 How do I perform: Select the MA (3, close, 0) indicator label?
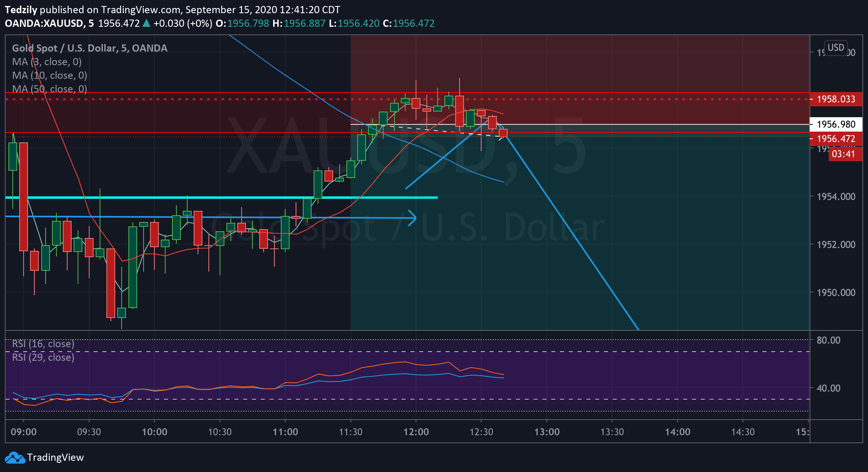pyautogui.click(x=47, y=62)
